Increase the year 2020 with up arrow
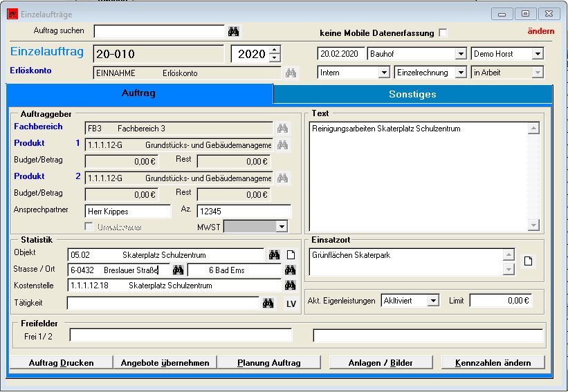The height and width of the screenshot is (392, 568). (275, 50)
